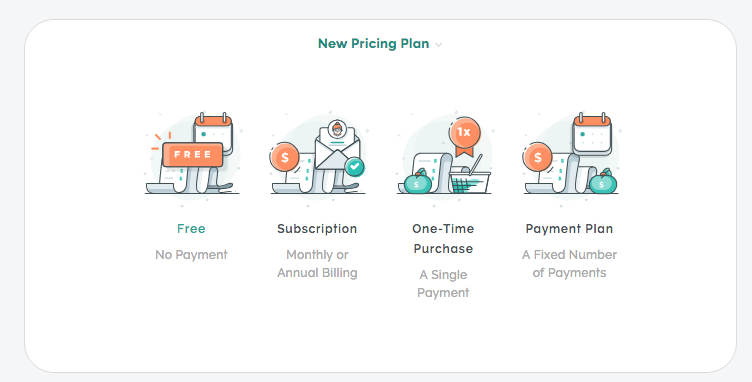Select the Free plan illustration
The height and width of the screenshot is (382, 752).
(x=192, y=160)
